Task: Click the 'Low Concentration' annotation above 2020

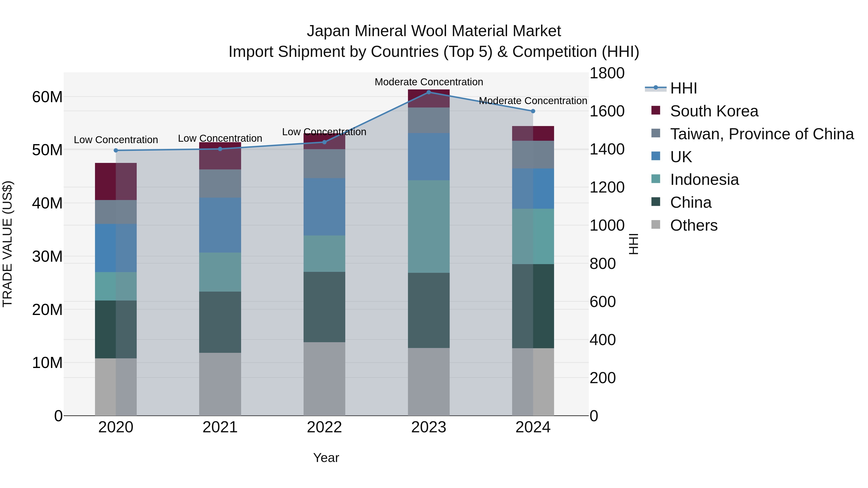Action: coord(116,140)
